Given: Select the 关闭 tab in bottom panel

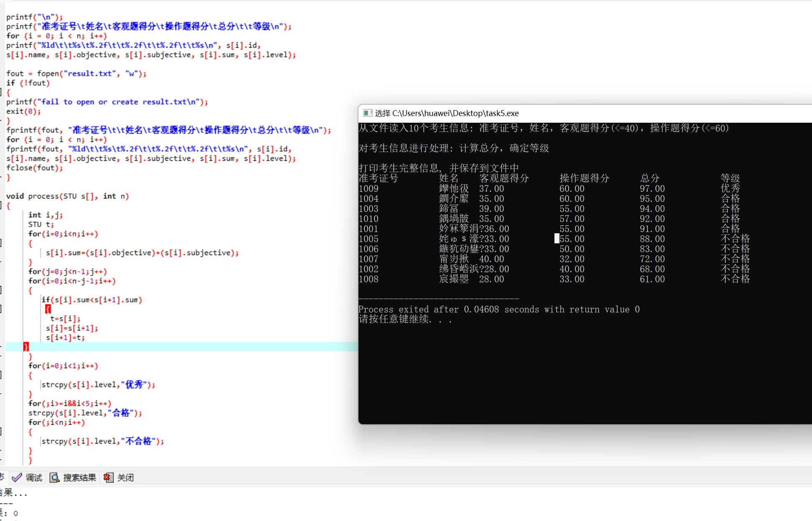Looking at the screenshot, I should click(125, 477).
